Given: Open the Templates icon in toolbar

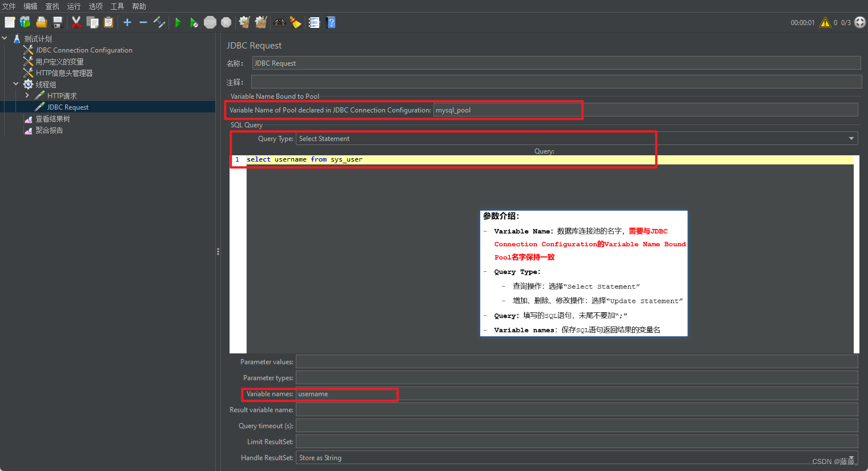Looking at the screenshot, I should click(25, 22).
